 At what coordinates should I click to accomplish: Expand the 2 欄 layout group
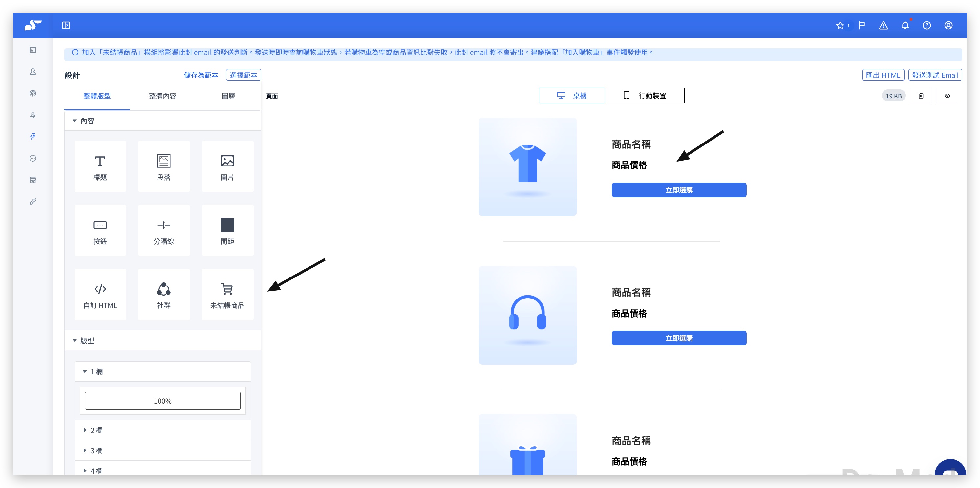click(163, 430)
